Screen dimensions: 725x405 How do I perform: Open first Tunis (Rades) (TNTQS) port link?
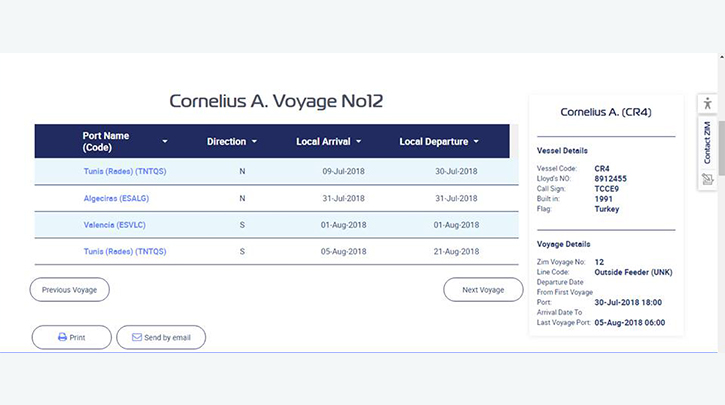click(x=125, y=171)
